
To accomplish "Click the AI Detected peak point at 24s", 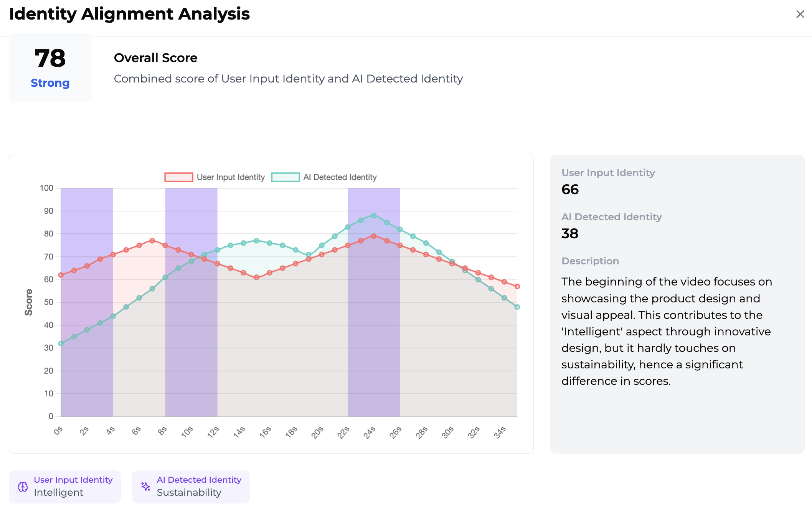I will [x=374, y=216].
